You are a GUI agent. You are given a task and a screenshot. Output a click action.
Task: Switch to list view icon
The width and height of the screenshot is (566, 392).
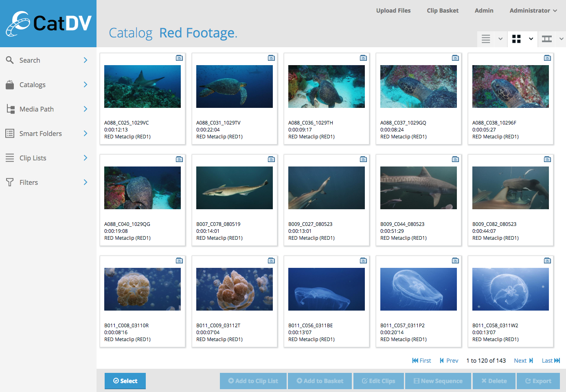click(486, 39)
